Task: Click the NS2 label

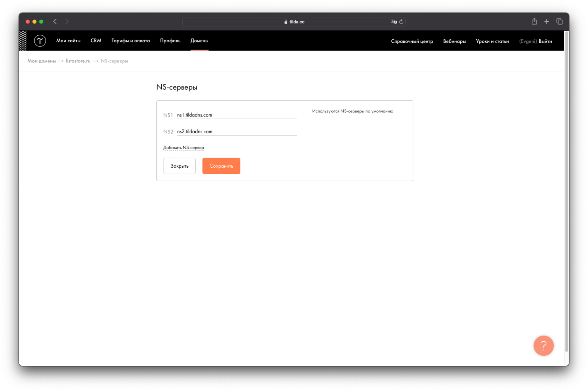Action: [168, 132]
